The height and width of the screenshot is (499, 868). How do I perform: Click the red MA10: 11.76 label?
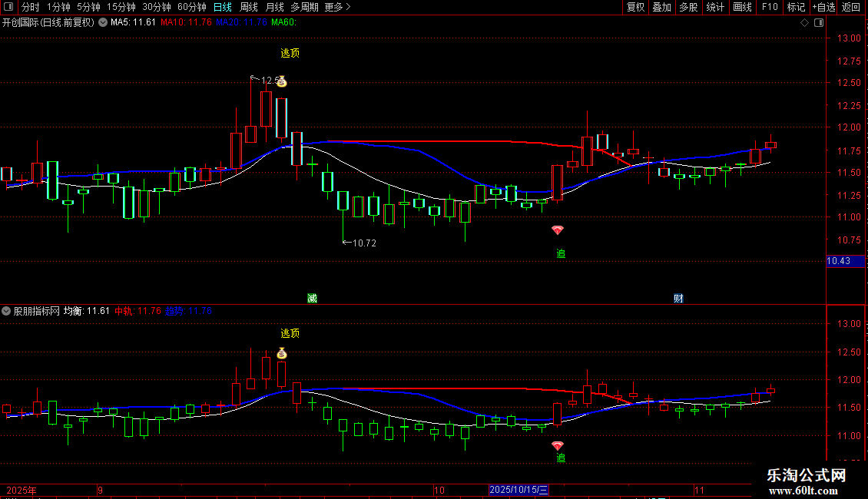[x=186, y=23]
